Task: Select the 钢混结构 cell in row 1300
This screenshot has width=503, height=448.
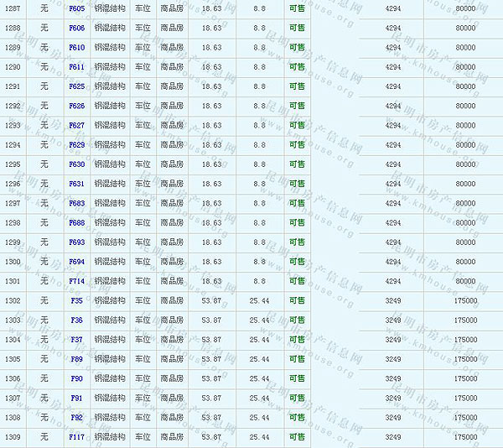Action: pos(110,262)
